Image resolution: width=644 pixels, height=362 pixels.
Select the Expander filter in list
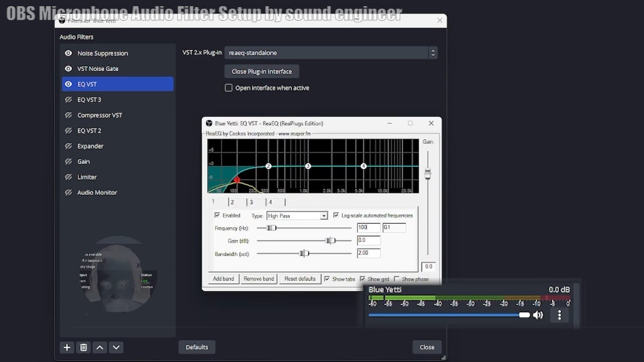pos(118,146)
